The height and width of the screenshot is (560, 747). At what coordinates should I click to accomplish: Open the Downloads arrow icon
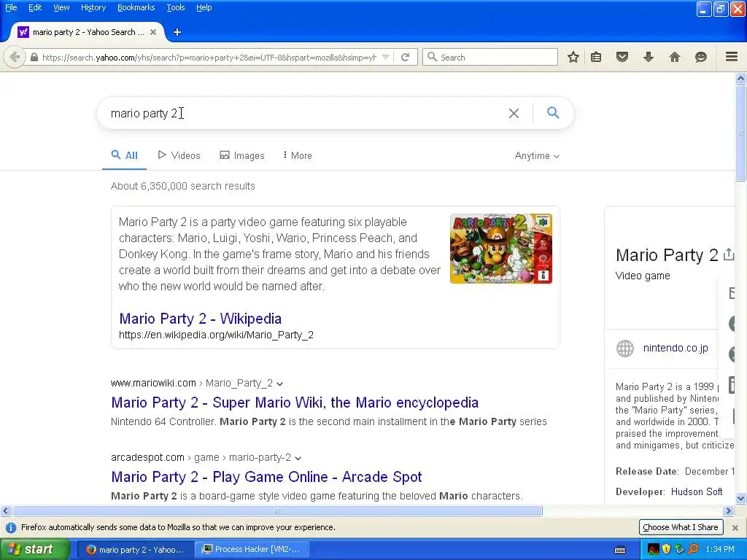pyautogui.click(x=649, y=57)
